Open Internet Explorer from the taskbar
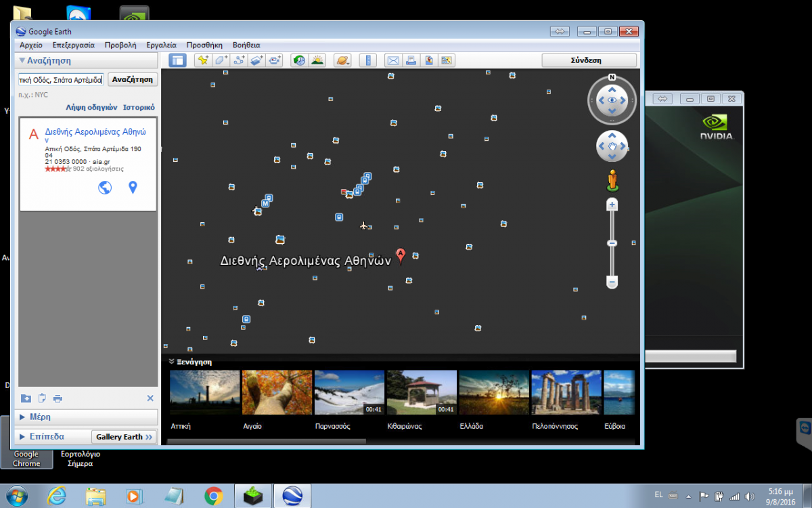This screenshot has height=508, width=812. pyautogui.click(x=57, y=496)
